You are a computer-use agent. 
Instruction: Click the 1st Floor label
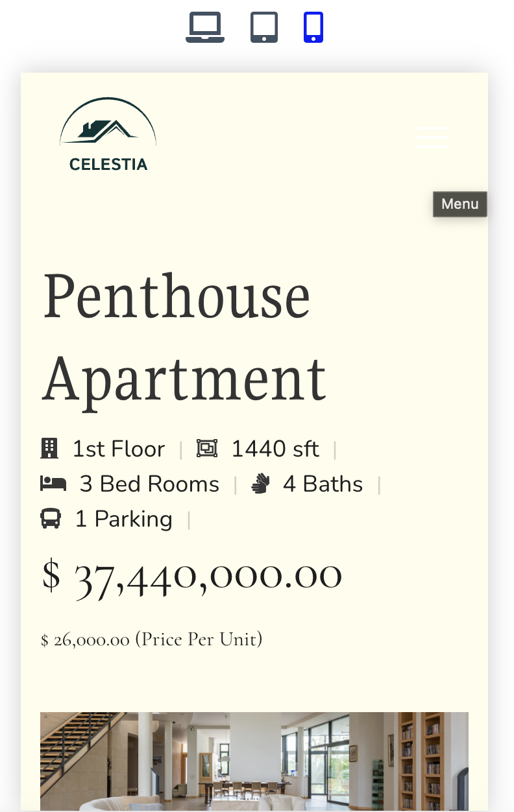(119, 449)
